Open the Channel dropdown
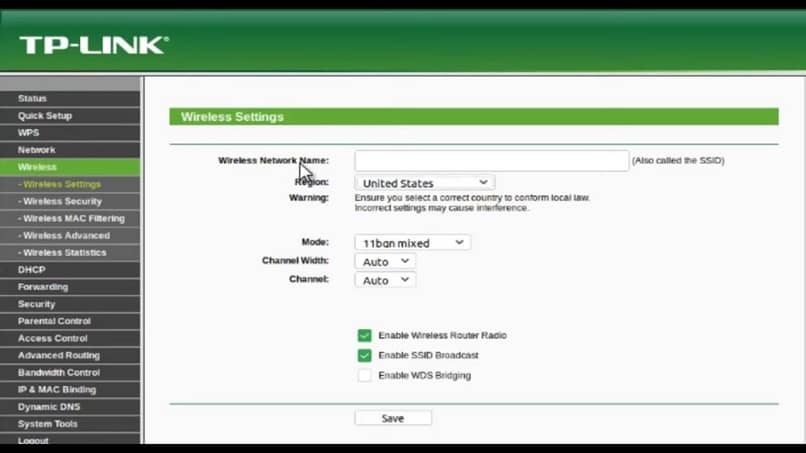The width and height of the screenshot is (806, 453). tap(385, 280)
